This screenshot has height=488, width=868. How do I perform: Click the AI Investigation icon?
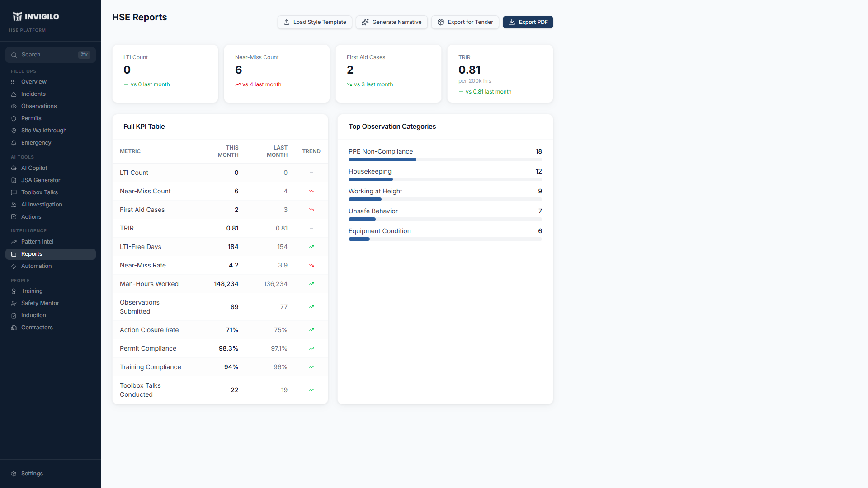14,205
